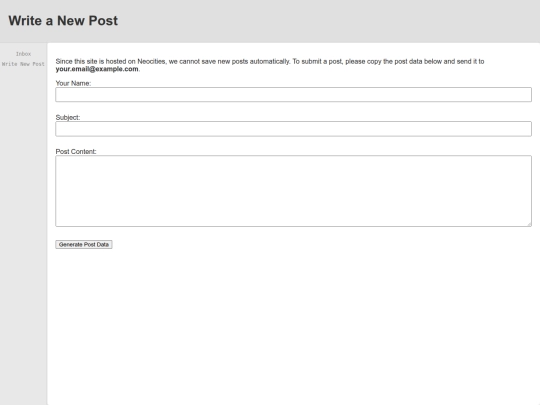Click the Post Content textarea resize handle
The image size is (540, 405).
[x=529, y=225]
